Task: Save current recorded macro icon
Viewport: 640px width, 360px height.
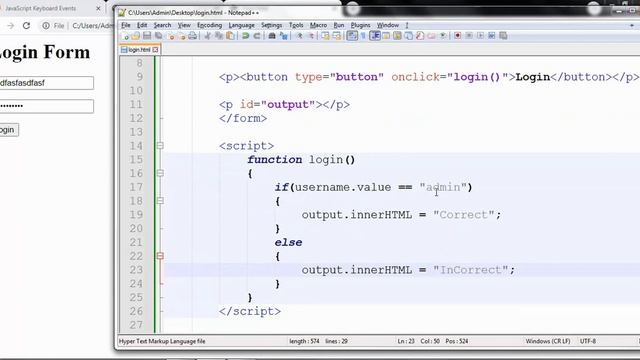Action: click(503, 36)
